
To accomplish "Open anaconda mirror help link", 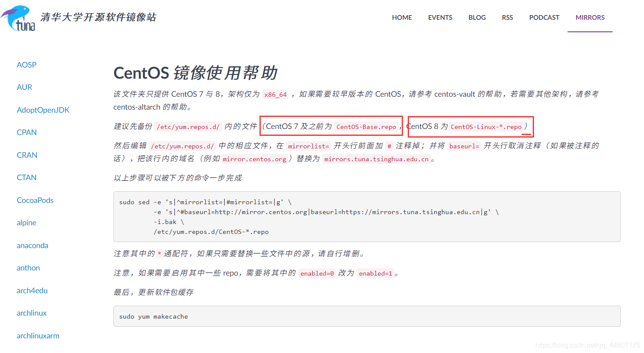I will tap(32, 246).
